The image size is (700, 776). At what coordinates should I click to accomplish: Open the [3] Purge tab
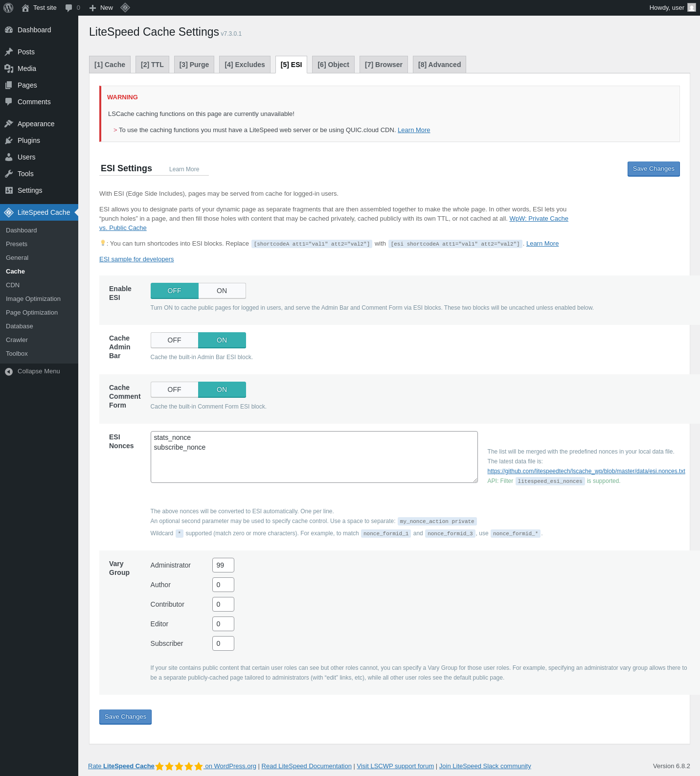click(x=194, y=65)
